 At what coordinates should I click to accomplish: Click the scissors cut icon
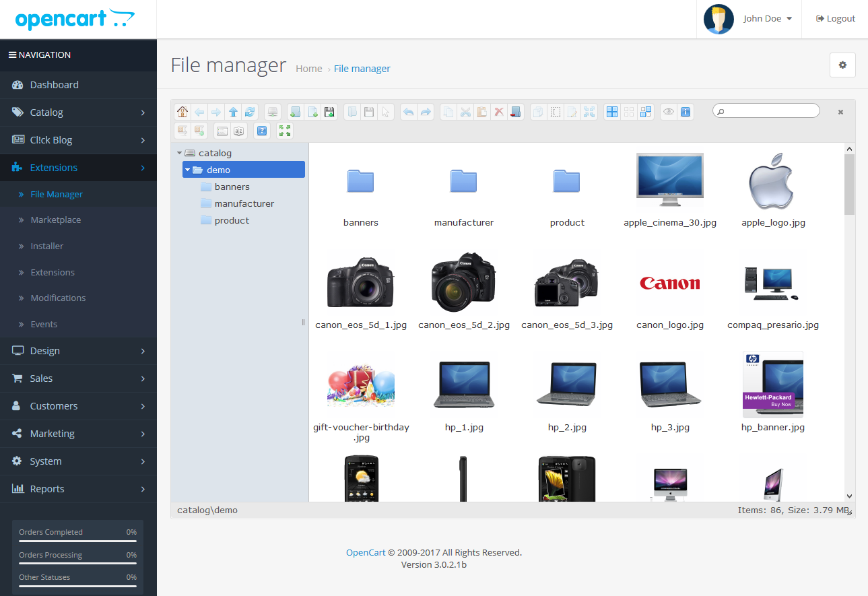pyautogui.click(x=465, y=112)
